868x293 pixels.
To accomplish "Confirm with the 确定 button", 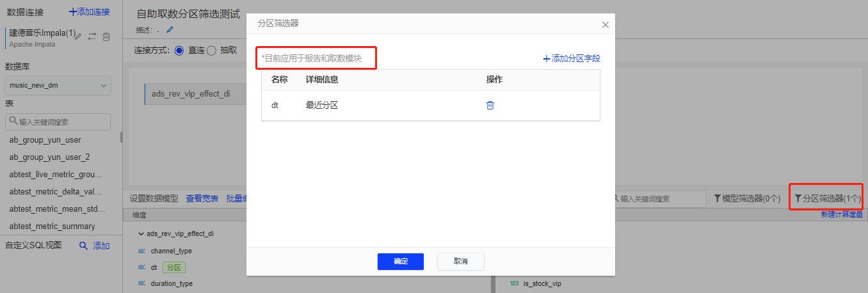I will [x=401, y=261].
